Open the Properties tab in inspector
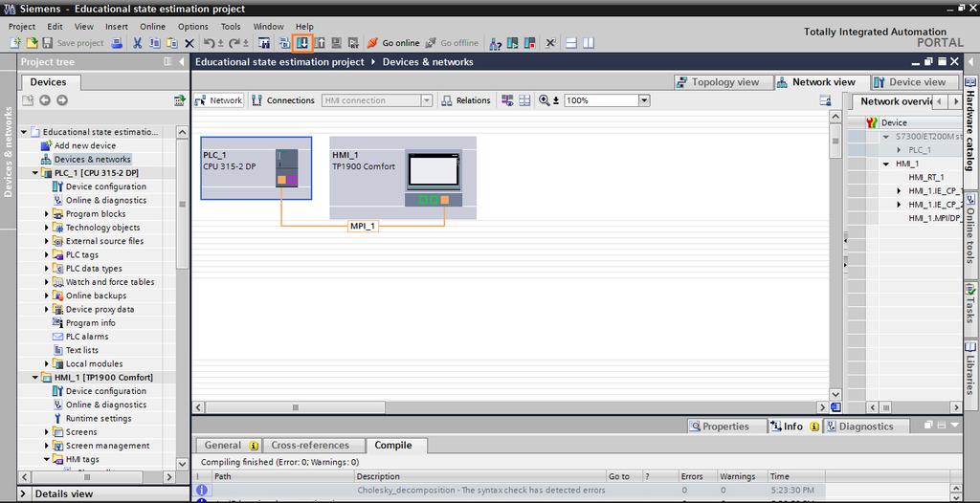The height and width of the screenshot is (503, 980). (x=727, y=426)
